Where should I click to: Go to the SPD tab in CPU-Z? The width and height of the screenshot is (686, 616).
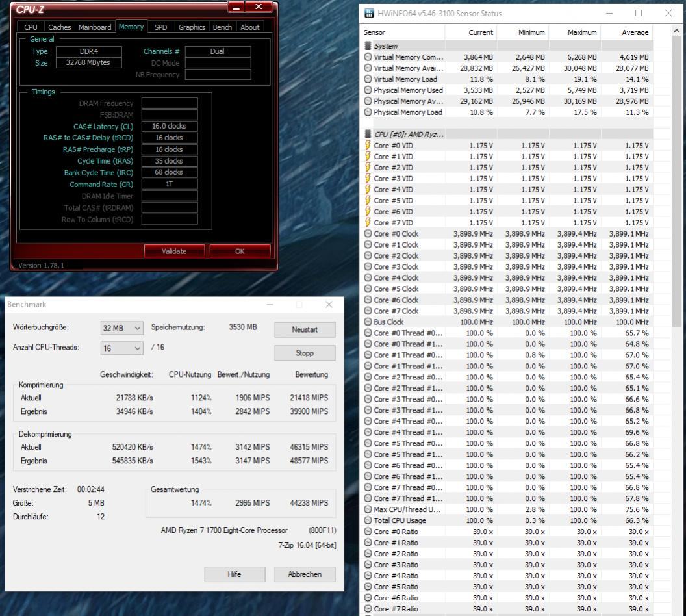click(160, 27)
